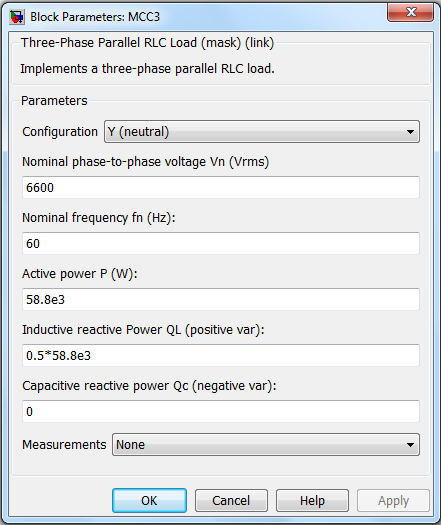
Task: Open Help for this block
Action: point(312,501)
